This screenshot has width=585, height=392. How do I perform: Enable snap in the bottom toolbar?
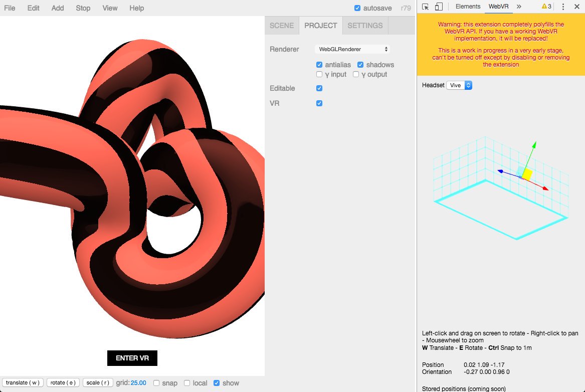tap(157, 382)
